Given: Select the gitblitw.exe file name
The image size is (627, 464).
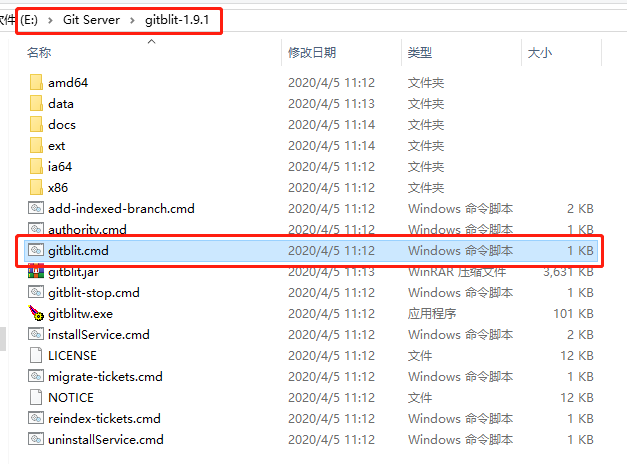Looking at the screenshot, I should pyautogui.click(x=80, y=314).
